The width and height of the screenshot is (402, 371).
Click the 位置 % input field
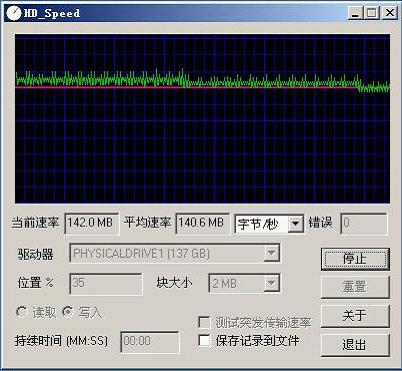point(106,284)
